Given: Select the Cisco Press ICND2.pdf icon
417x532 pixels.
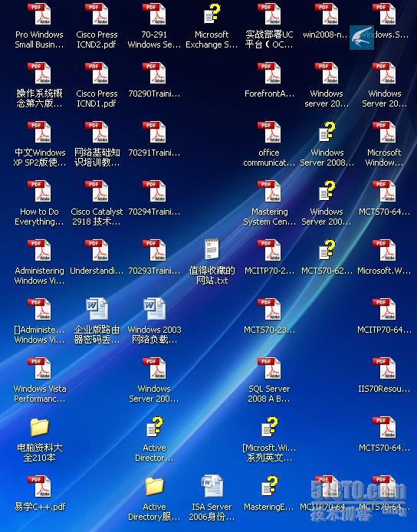Looking at the screenshot, I should pyautogui.click(x=97, y=15).
